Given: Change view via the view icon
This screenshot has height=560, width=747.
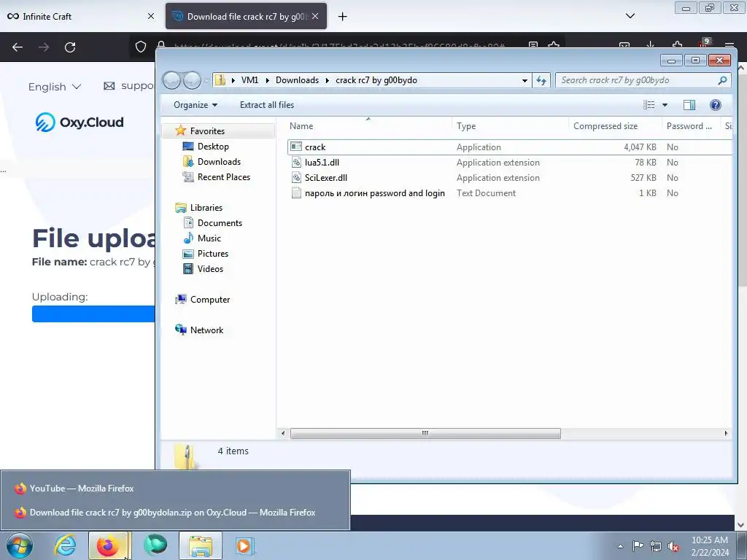Looking at the screenshot, I should pos(649,105).
